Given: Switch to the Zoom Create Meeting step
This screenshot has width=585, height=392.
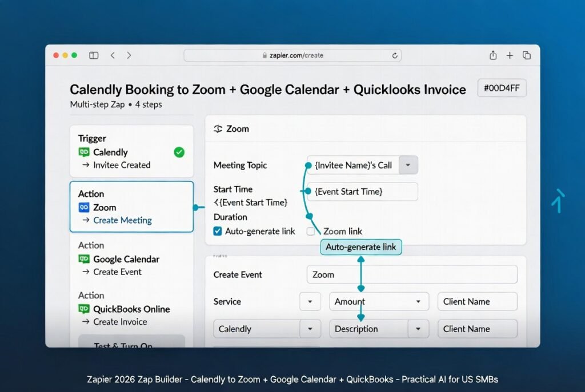Looking at the screenshot, I should 131,207.
